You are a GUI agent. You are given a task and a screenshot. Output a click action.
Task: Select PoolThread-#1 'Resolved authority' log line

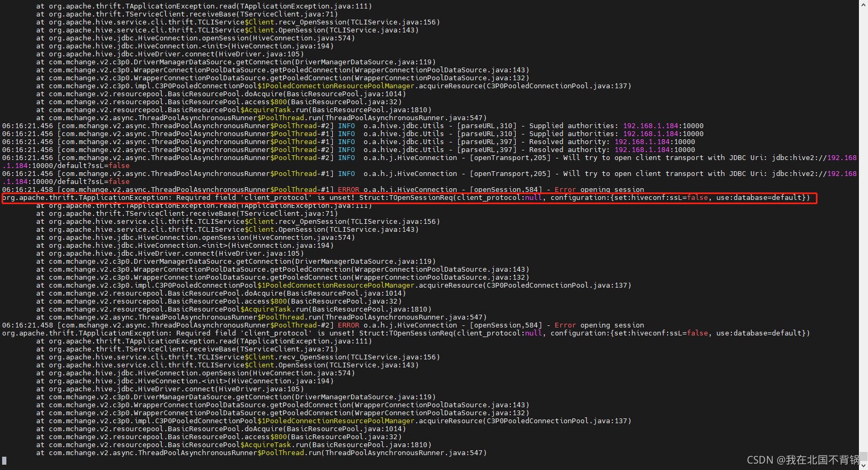tap(349, 142)
